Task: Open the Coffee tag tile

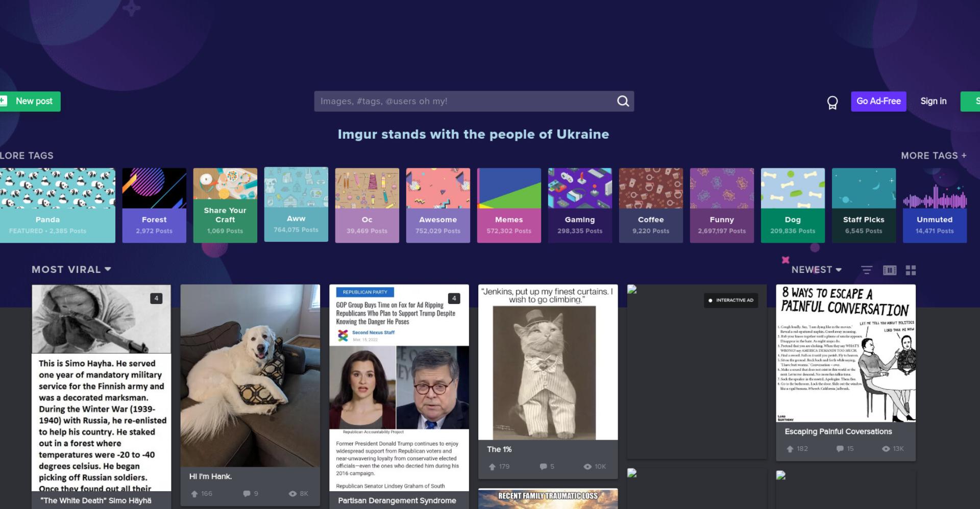Action: pos(651,205)
